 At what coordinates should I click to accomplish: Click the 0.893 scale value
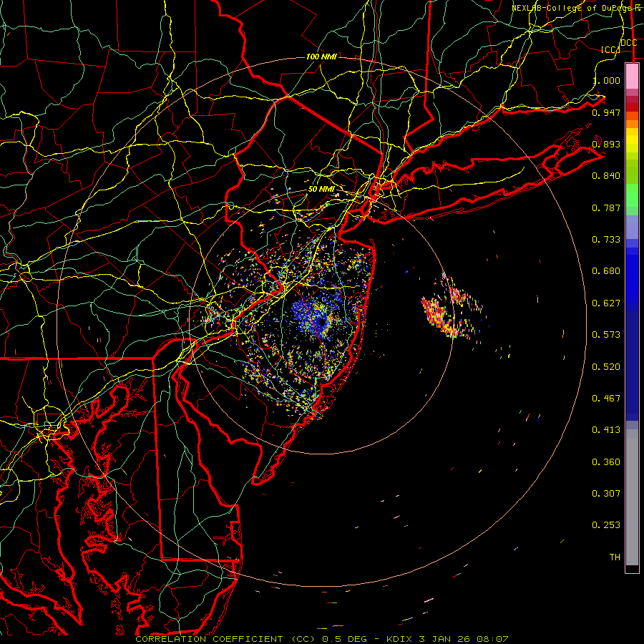[606, 144]
